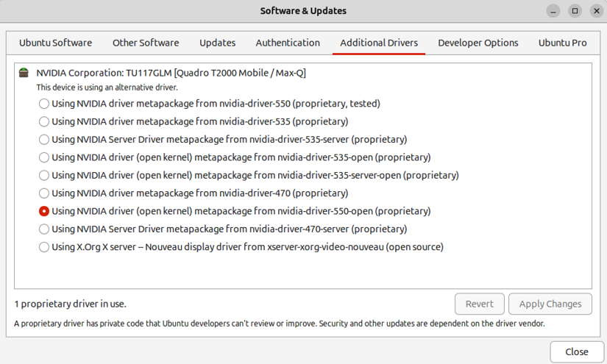Go to the Updates tab
The width and height of the screenshot is (607, 364).
217,43
